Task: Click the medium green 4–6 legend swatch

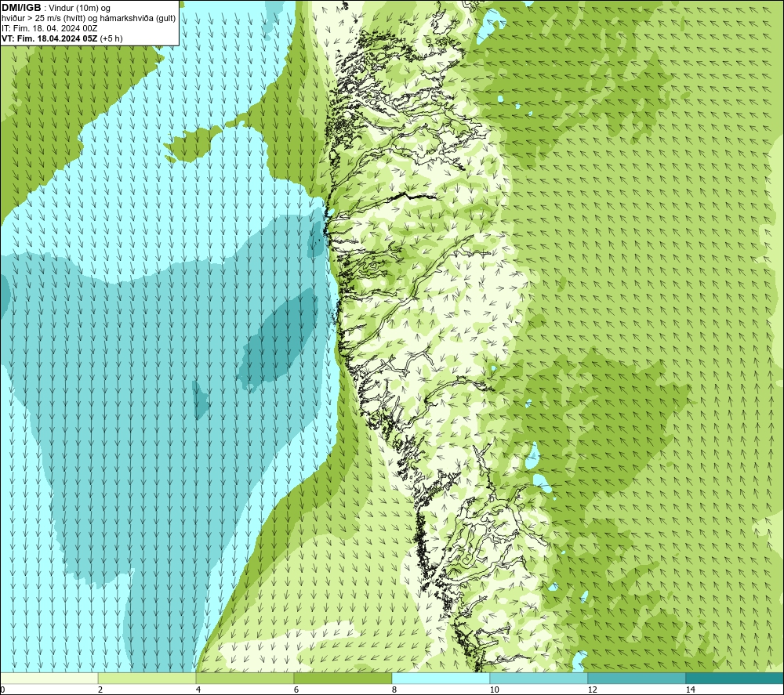Action: [245, 678]
